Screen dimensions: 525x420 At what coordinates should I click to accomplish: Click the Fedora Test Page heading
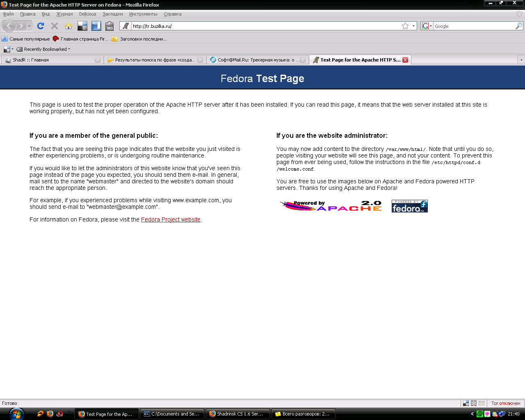coord(262,78)
